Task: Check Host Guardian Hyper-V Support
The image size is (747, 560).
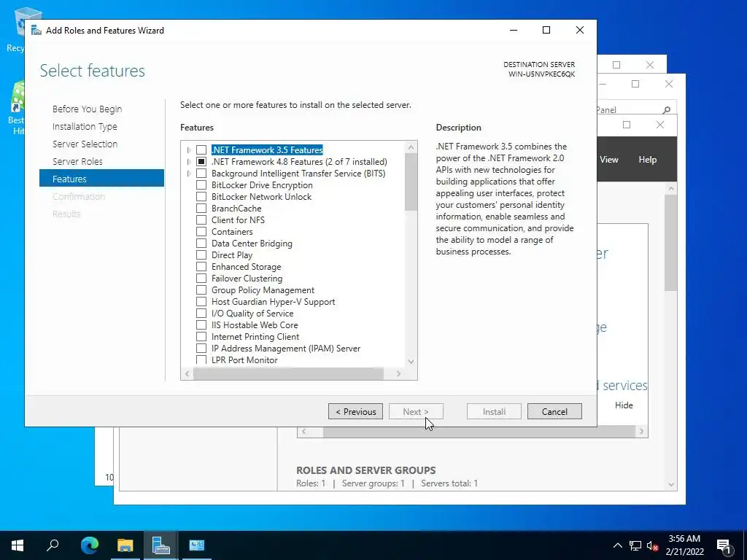Action: (201, 302)
